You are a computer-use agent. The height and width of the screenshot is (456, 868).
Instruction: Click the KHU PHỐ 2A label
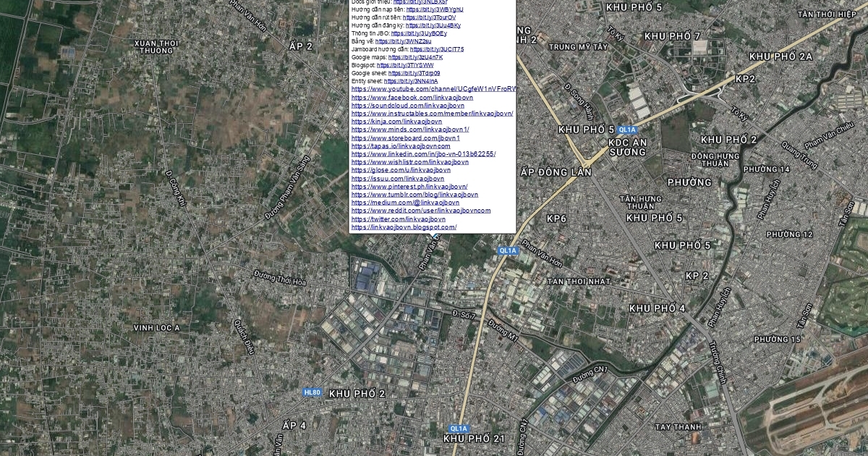781,56
